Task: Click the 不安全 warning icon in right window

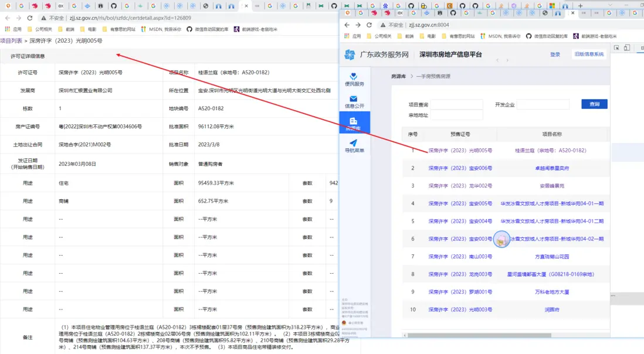Action: (383, 25)
